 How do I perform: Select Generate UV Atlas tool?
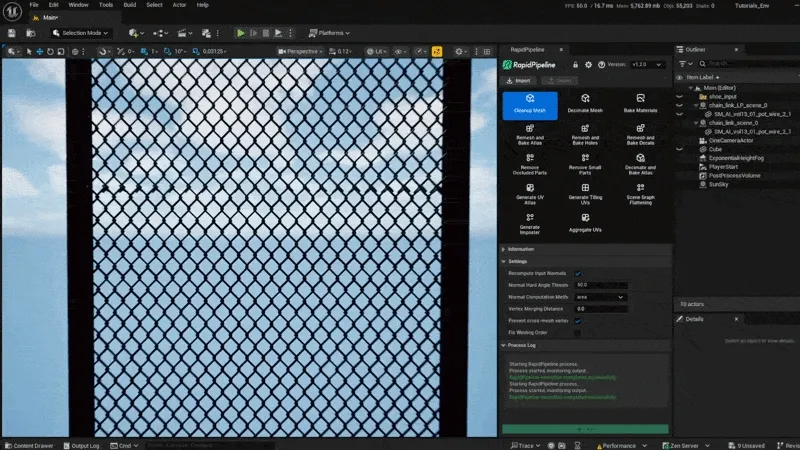click(530, 194)
